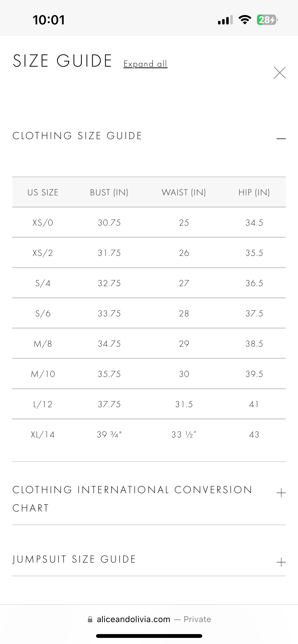Expand Jumpsuit Size Guide plus icon
This screenshot has width=298, height=644.
(281, 562)
